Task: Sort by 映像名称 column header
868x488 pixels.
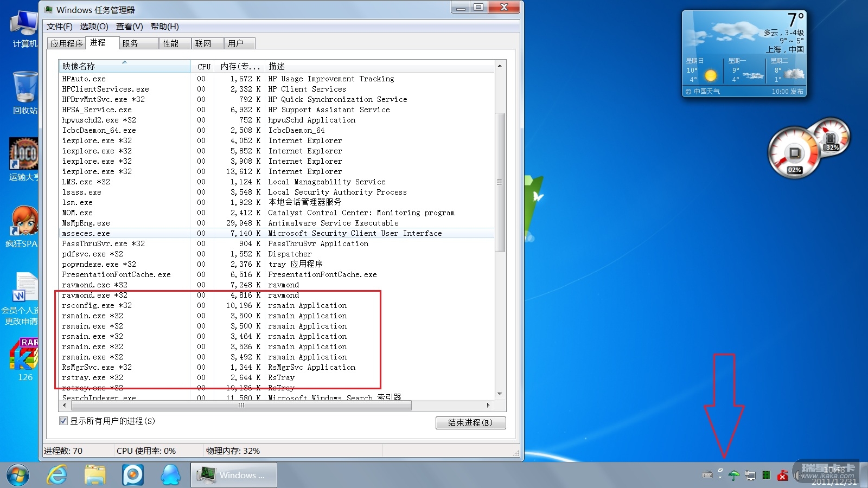Action: pos(125,66)
